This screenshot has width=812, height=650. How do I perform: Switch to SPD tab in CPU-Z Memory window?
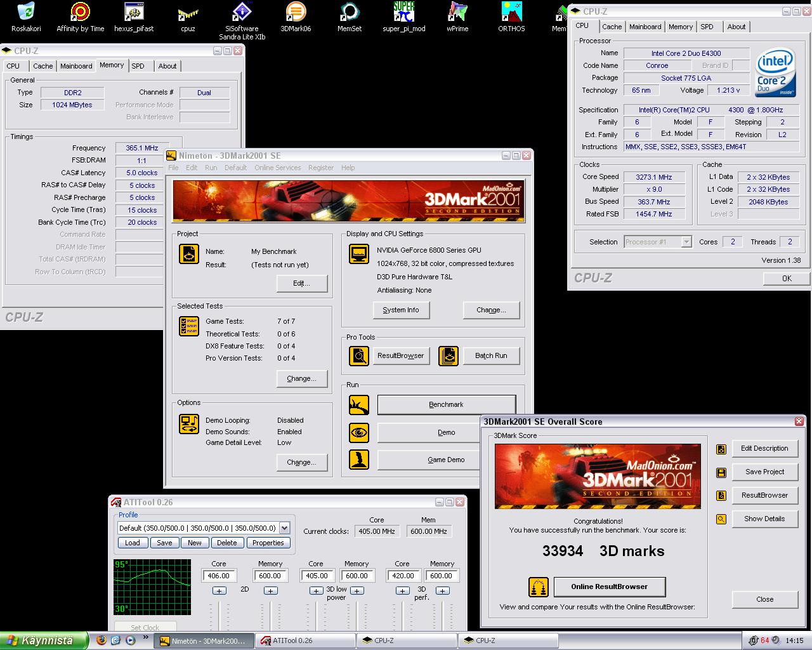(x=138, y=66)
